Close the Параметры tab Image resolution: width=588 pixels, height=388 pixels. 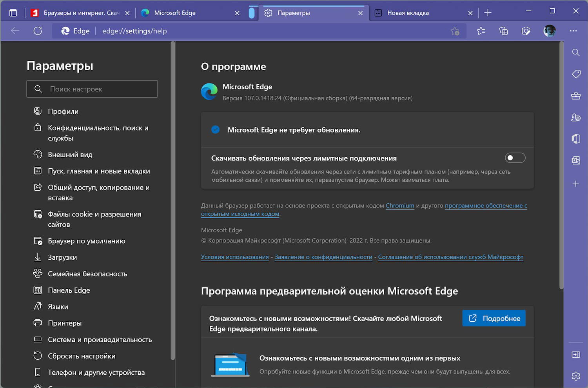pyautogui.click(x=361, y=13)
